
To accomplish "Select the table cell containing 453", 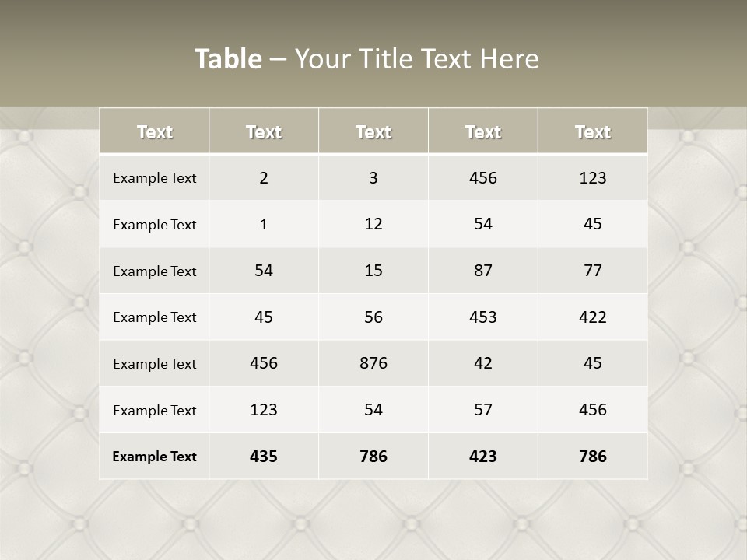I will pos(483,317).
